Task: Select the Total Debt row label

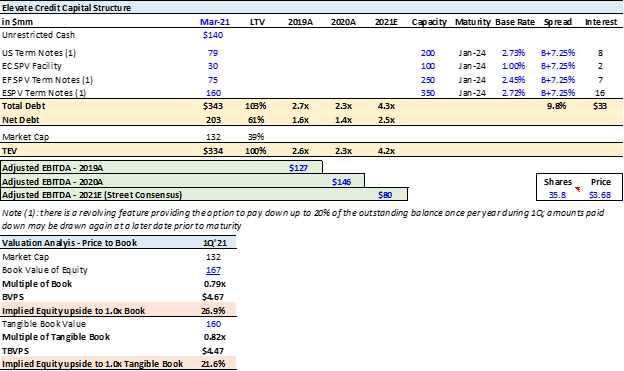Action: coord(23,106)
